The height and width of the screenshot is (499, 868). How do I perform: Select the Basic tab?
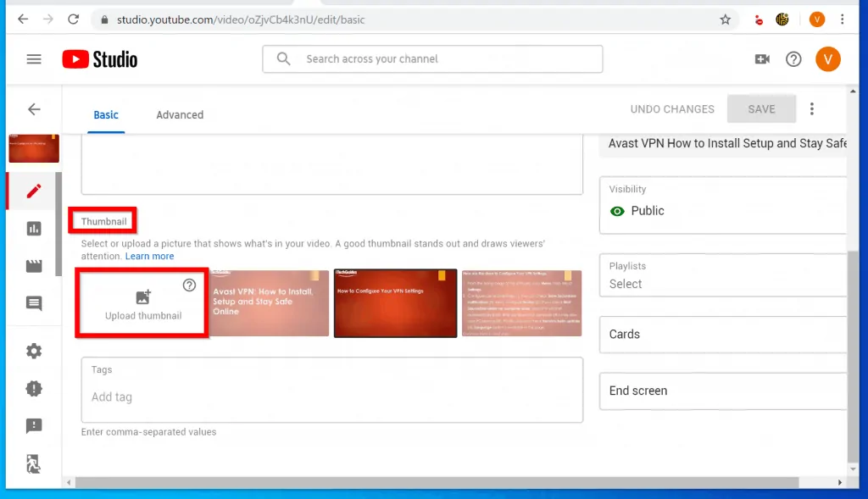(106, 115)
